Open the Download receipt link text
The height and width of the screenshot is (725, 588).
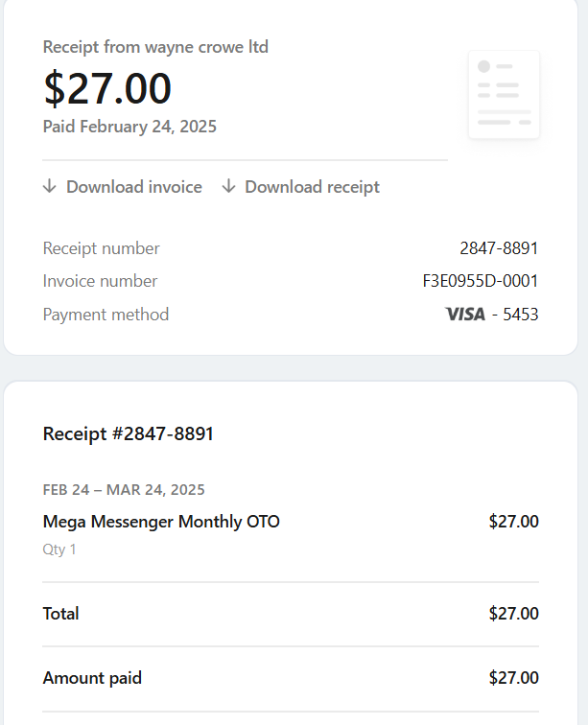click(x=312, y=187)
